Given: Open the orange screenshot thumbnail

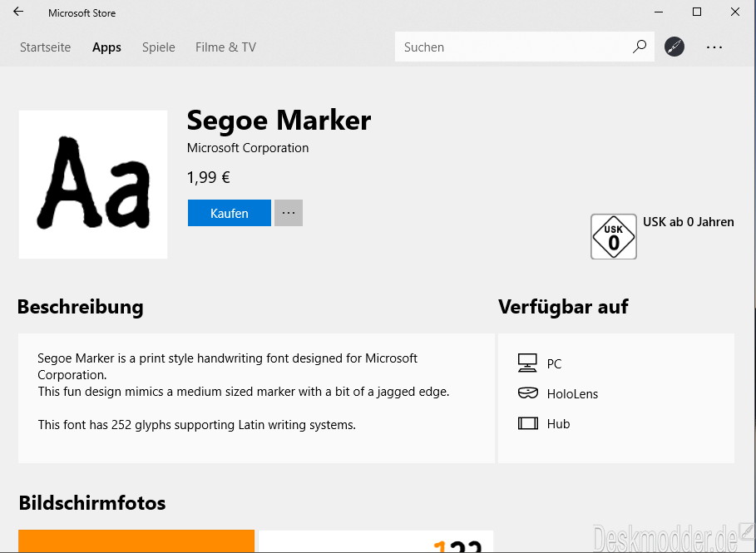Looking at the screenshot, I should click(x=136, y=541).
